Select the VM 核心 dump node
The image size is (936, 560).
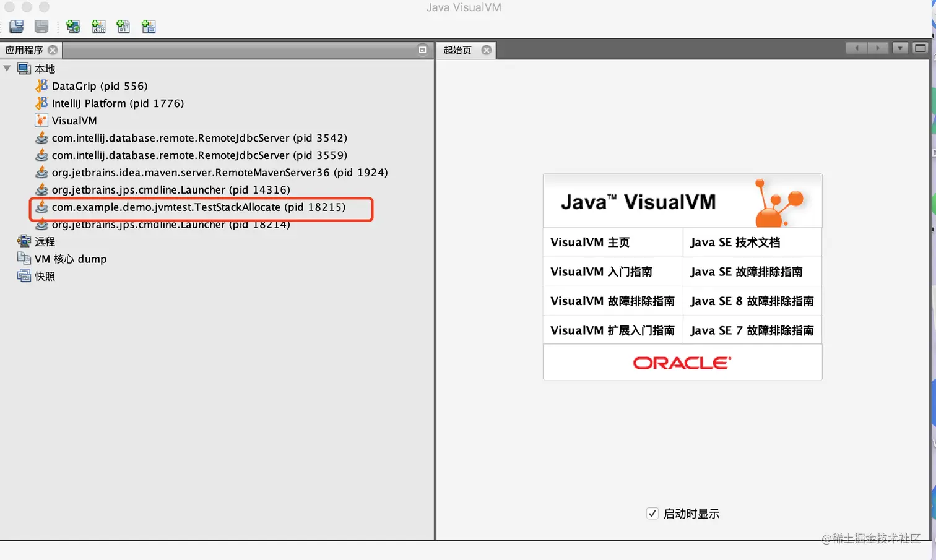(71, 259)
